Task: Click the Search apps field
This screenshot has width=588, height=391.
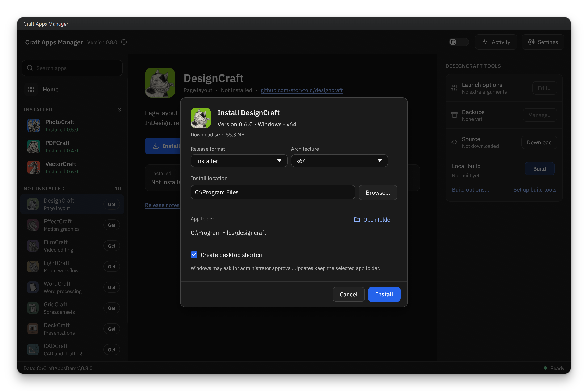Action: (72, 68)
